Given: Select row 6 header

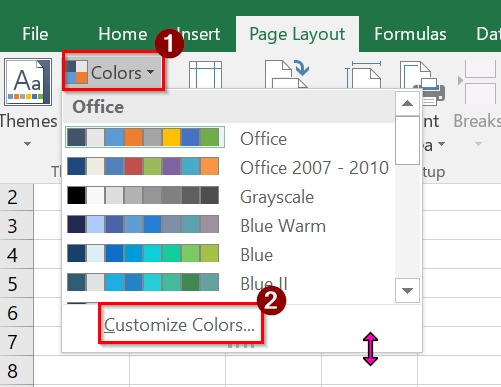Looking at the screenshot, I should click(17, 312).
